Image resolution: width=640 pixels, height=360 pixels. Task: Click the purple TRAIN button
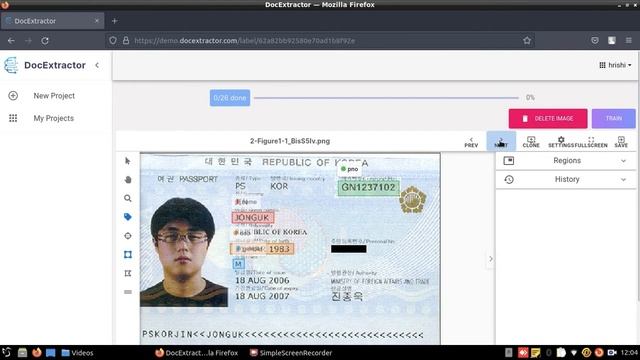pos(613,118)
